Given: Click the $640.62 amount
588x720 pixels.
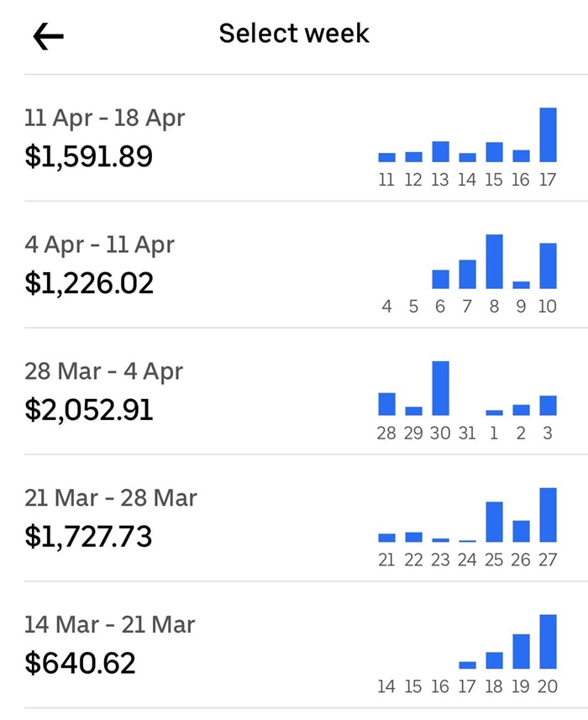Looking at the screenshot, I should [81, 663].
